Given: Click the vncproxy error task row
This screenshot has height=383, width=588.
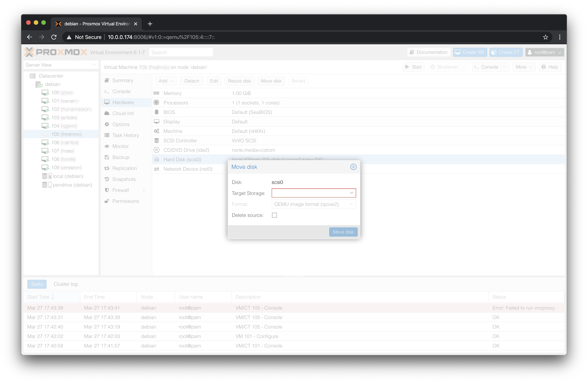Looking at the screenshot, I should coord(294,308).
